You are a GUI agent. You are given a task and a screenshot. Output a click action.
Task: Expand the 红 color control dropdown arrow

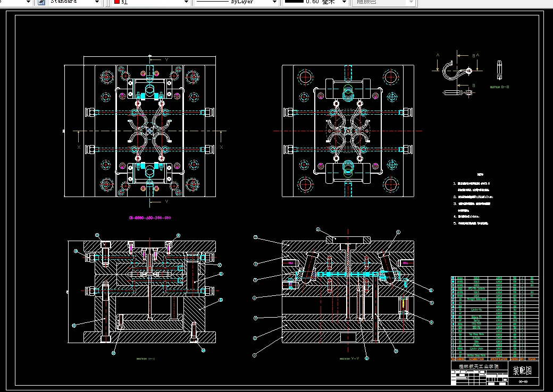tap(186, 2)
